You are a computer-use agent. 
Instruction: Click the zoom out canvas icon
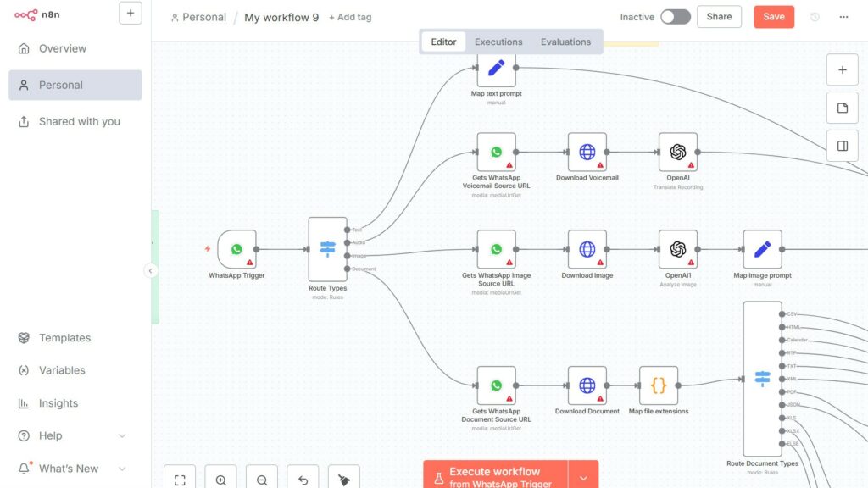[x=262, y=480]
